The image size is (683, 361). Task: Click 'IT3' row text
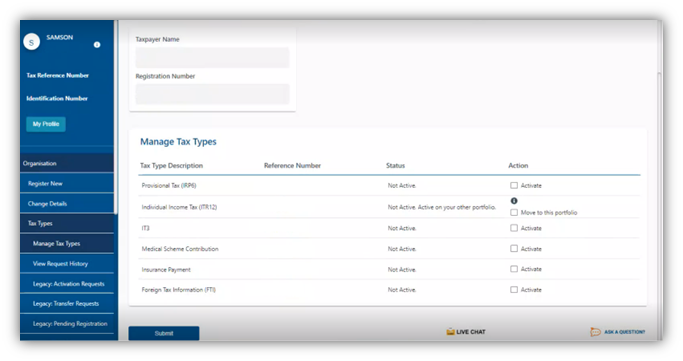[145, 228]
